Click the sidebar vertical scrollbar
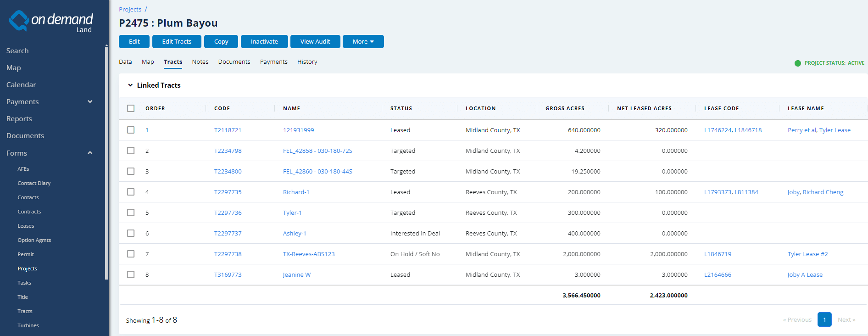This screenshot has height=336, width=868. [106, 163]
